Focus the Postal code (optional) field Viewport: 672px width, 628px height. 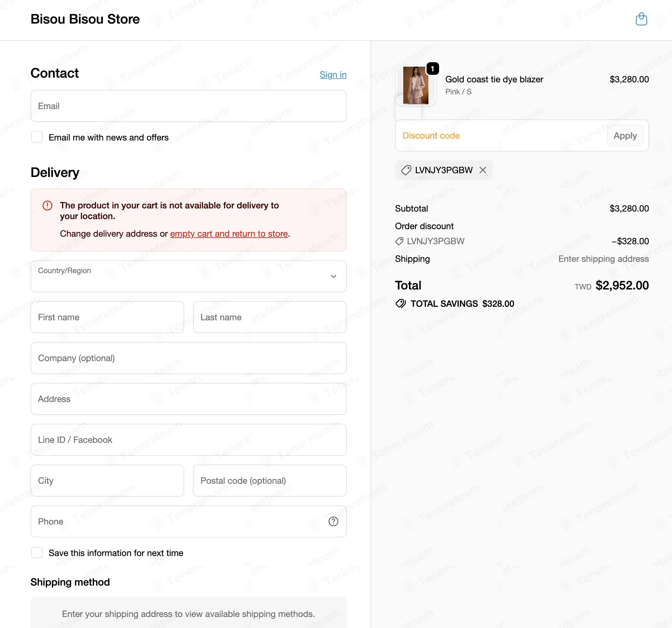270,481
